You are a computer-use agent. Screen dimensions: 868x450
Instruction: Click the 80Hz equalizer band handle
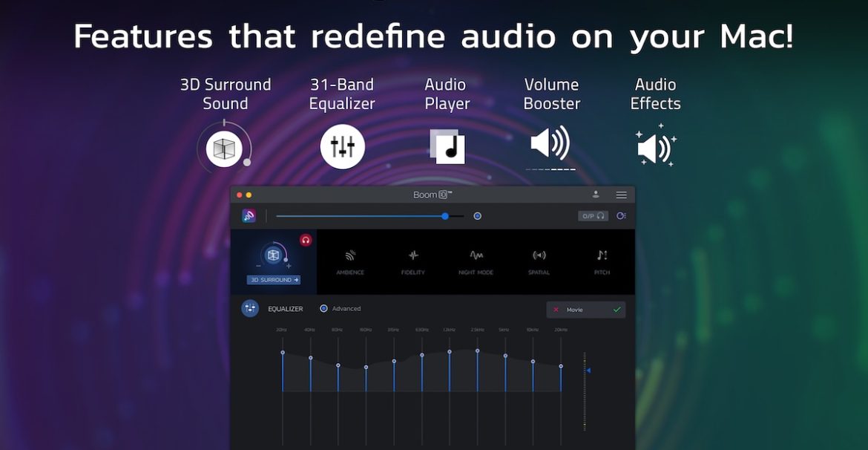[x=338, y=365]
